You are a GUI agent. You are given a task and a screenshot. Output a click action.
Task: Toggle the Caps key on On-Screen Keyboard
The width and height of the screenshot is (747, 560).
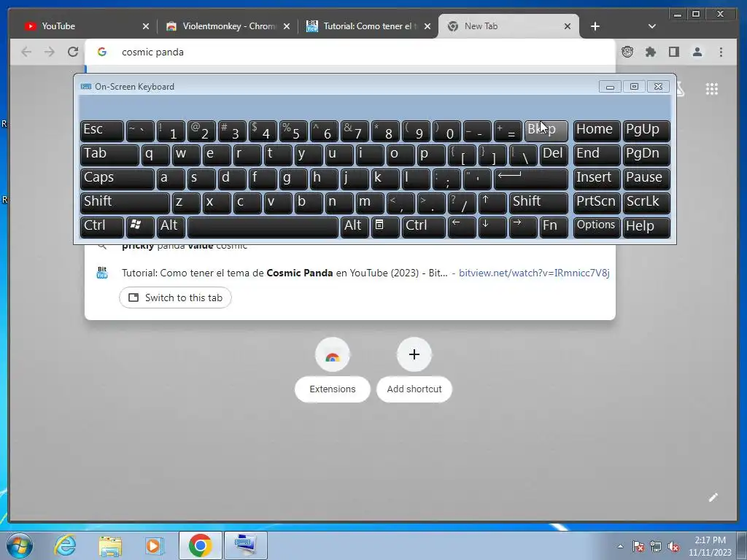(117, 179)
